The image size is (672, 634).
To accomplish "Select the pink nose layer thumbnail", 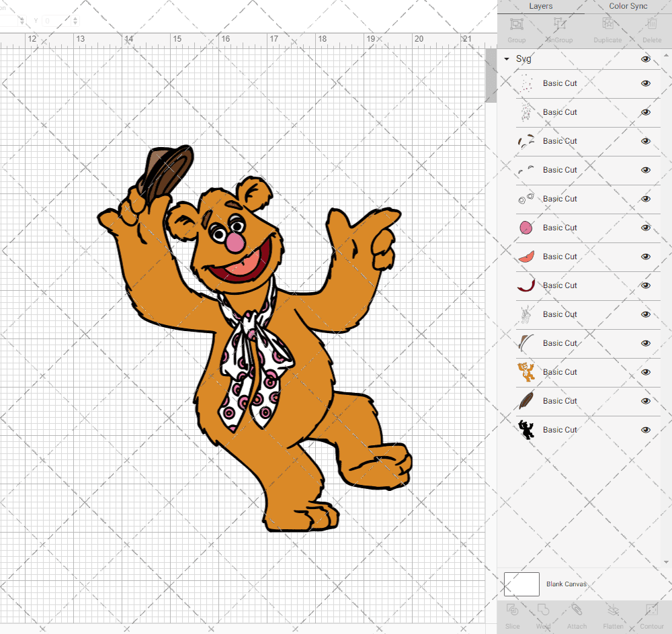I will 526,228.
